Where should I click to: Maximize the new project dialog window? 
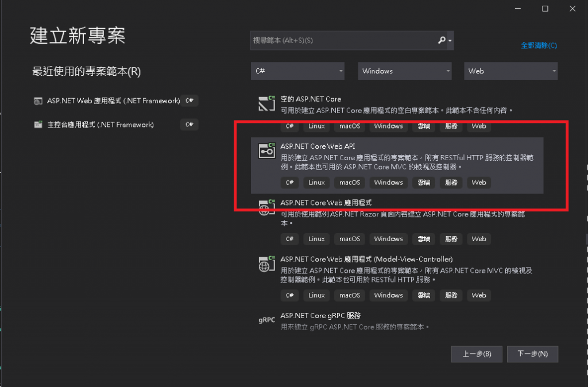click(546, 8)
